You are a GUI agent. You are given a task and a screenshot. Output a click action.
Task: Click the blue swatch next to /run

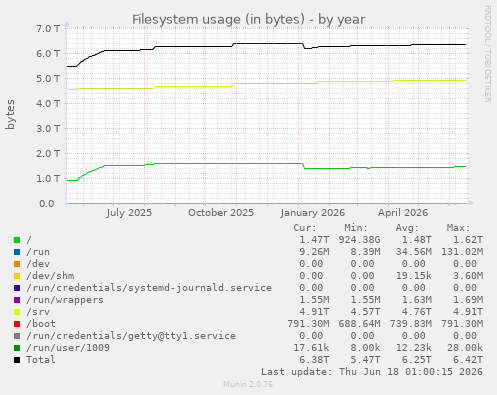point(17,252)
